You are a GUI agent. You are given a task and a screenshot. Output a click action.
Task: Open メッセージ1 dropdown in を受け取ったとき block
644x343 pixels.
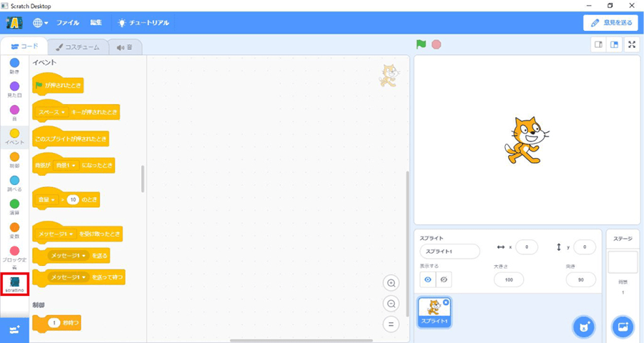[56, 234]
